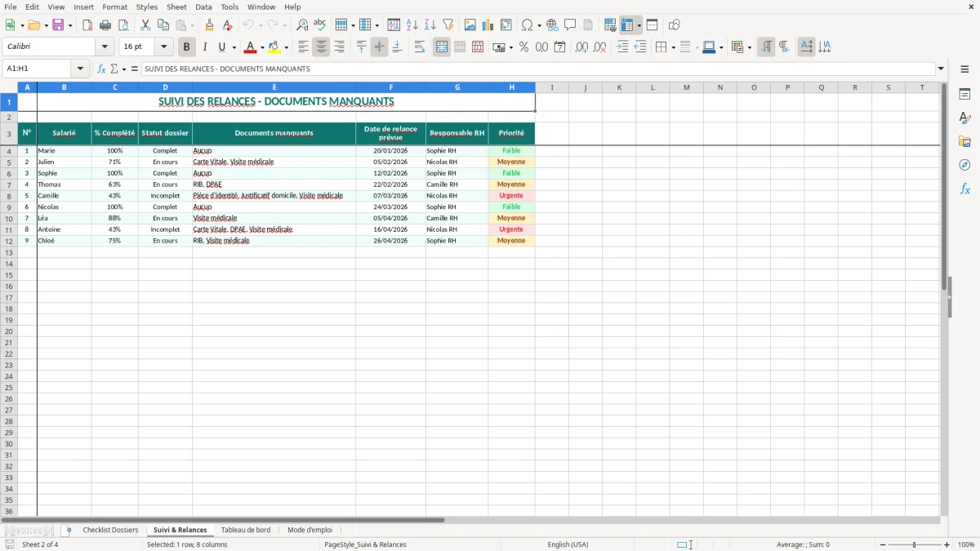
Task: Toggle Align Left
Action: [x=303, y=47]
